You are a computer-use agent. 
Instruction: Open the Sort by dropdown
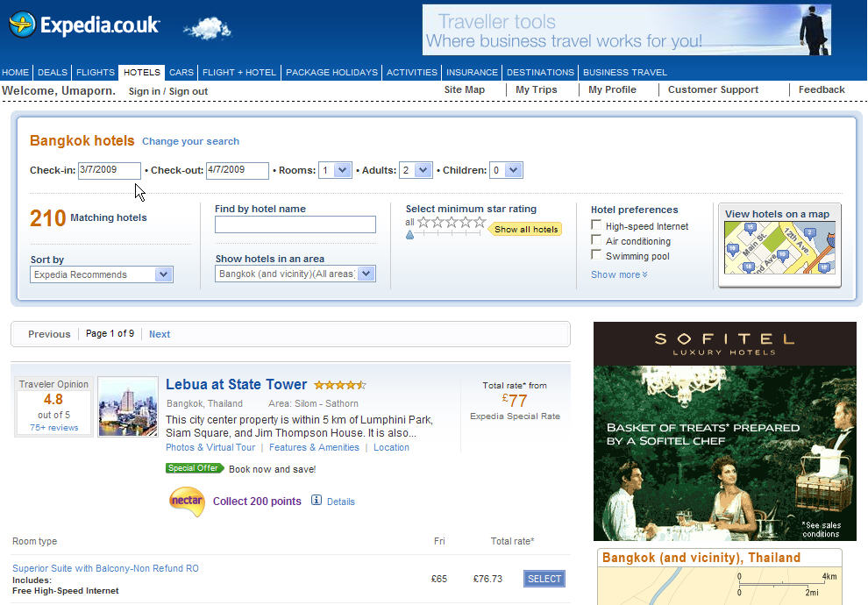point(102,274)
